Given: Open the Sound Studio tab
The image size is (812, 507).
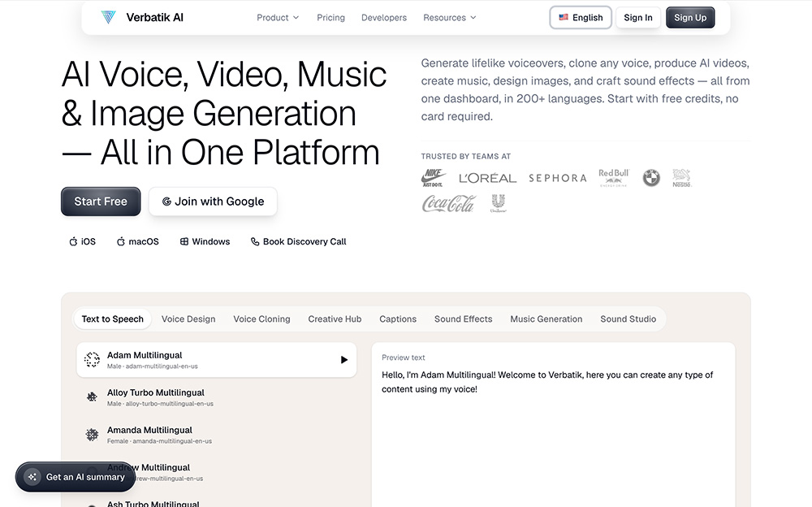Looking at the screenshot, I should [x=628, y=318].
